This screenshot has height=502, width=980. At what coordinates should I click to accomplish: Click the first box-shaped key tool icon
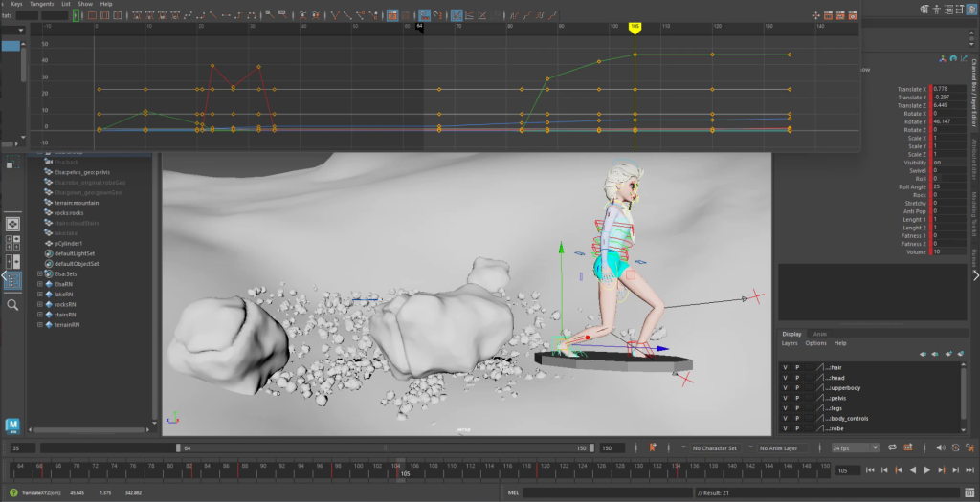pos(92,15)
